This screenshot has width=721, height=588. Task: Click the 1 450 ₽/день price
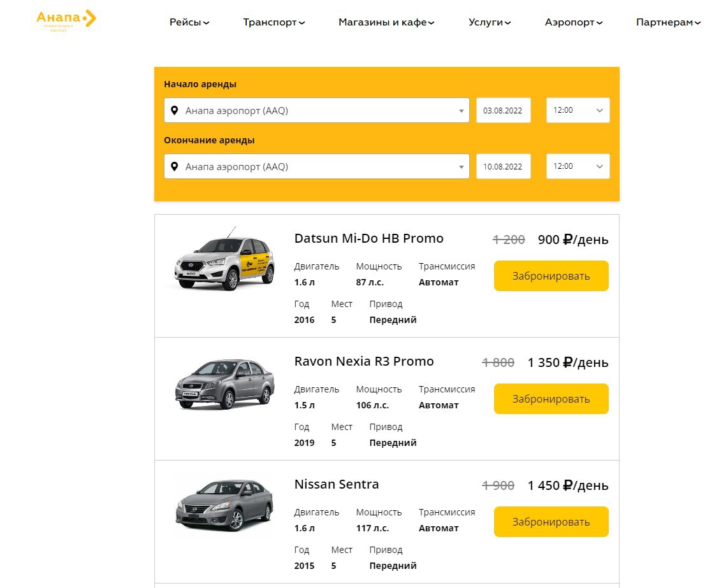[x=568, y=485]
